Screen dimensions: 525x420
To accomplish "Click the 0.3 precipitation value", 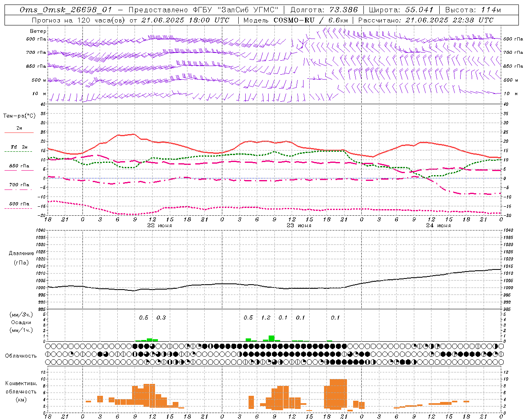I will (x=161, y=318).
